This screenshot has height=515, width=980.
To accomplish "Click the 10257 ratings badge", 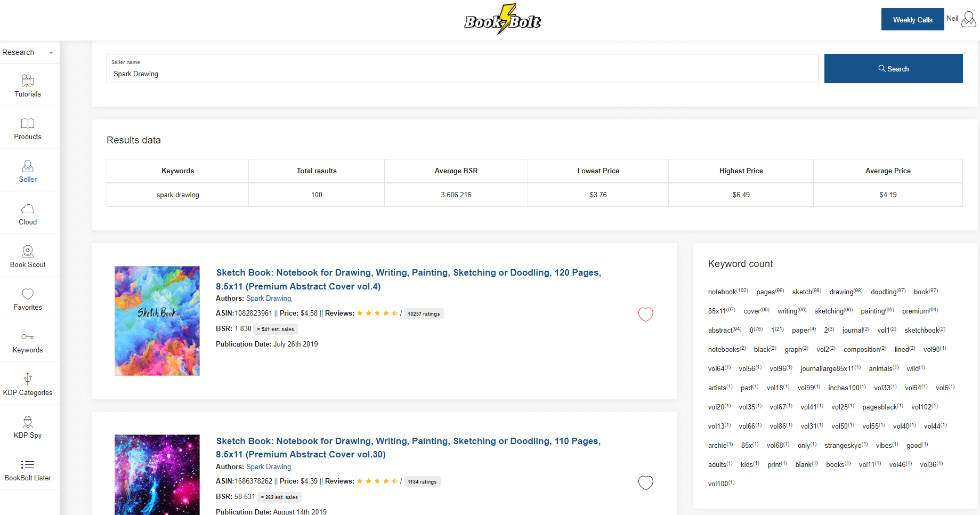I will (424, 314).
